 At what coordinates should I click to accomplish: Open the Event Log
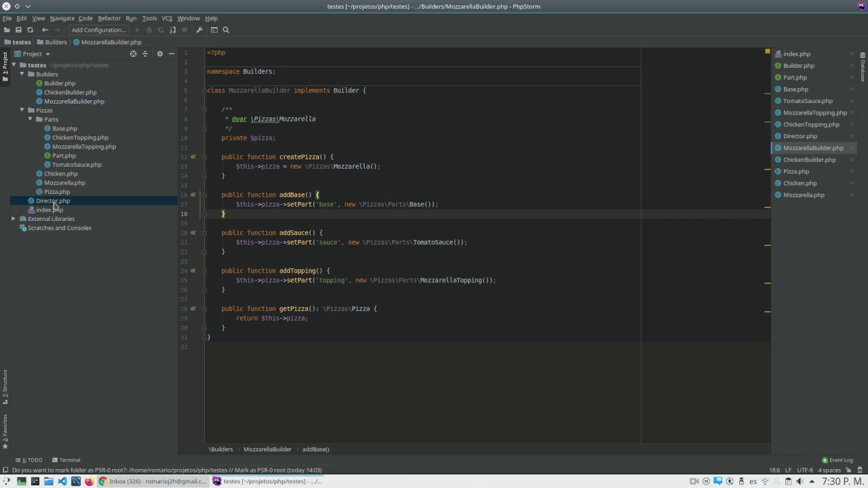tap(837, 460)
